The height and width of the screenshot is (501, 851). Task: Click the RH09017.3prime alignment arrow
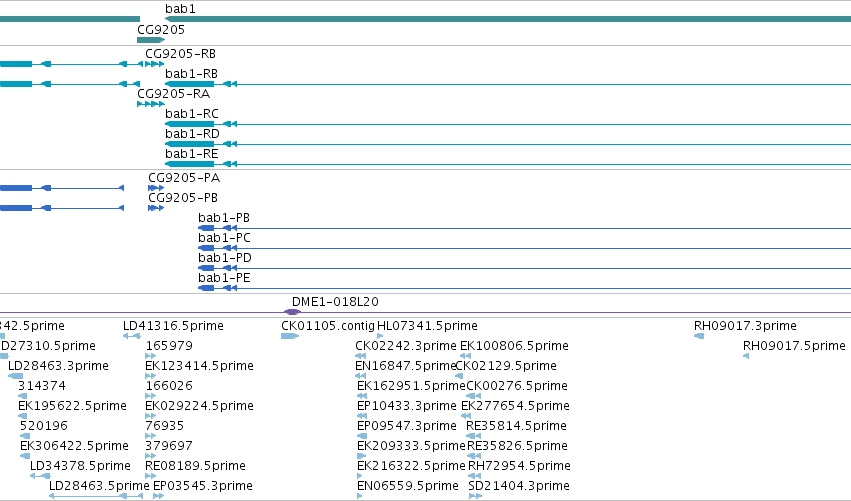tap(699, 337)
